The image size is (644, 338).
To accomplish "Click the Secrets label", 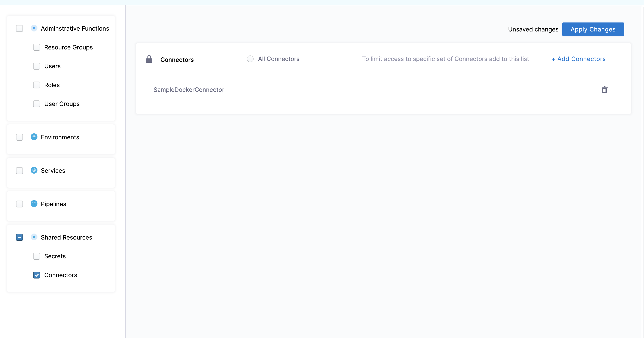I will 55,256.
